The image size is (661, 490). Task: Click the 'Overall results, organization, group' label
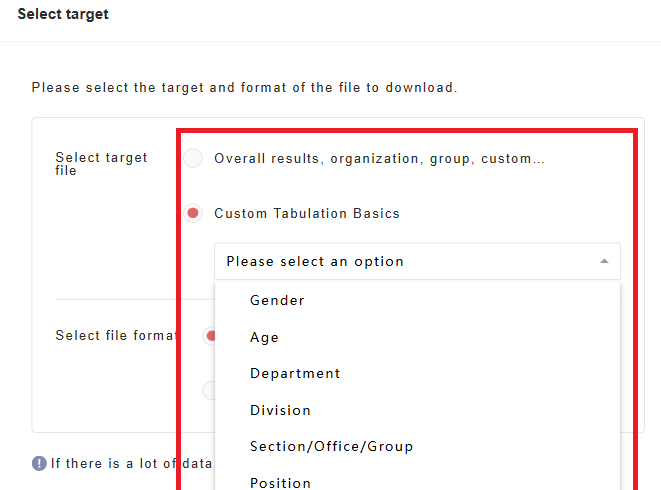pyautogui.click(x=379, y=158)
